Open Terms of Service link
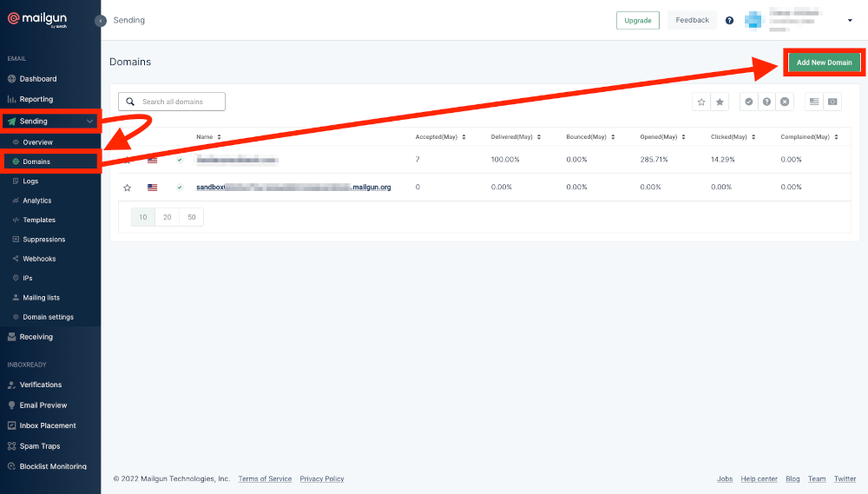Viewport: 868px width, 494px height. (x=265, y=479)
